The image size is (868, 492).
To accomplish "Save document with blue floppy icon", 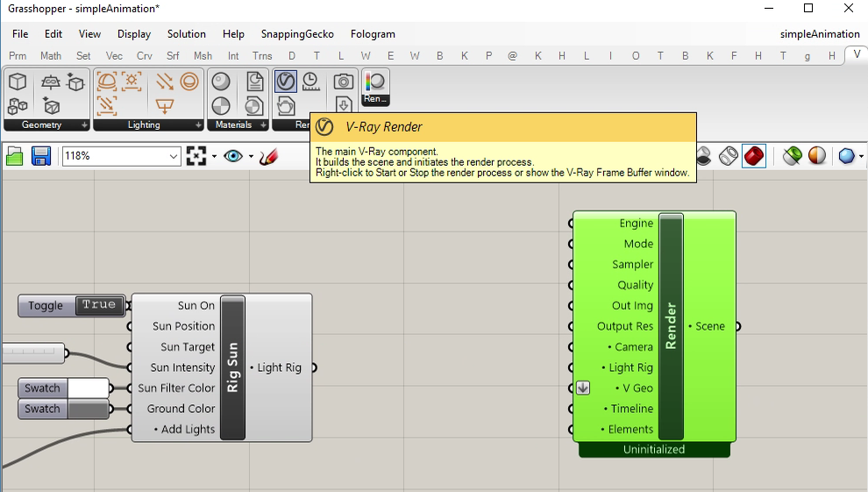I will click(41, 157).
